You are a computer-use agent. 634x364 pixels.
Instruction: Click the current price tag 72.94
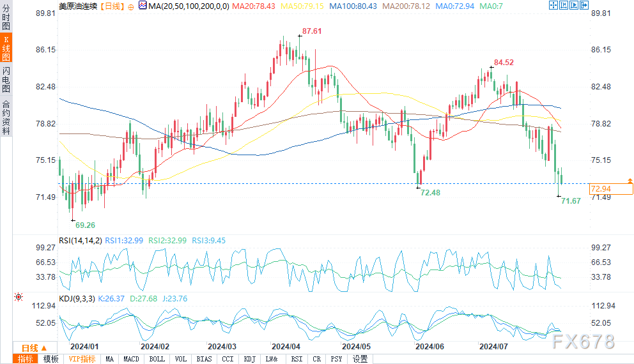tap(610, 188)
